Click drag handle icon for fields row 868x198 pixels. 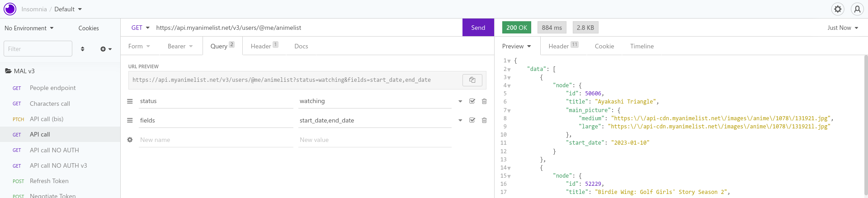point(130,120)
